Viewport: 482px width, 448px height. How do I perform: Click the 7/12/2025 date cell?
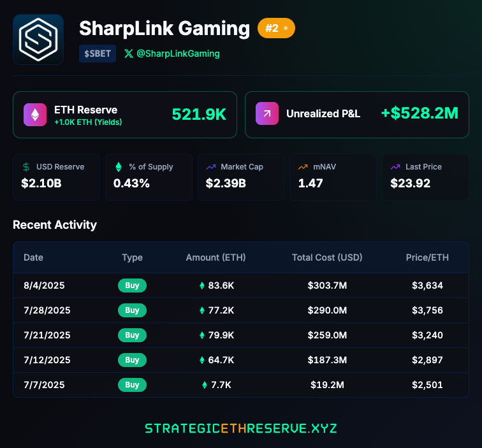[x=47, y=360]
